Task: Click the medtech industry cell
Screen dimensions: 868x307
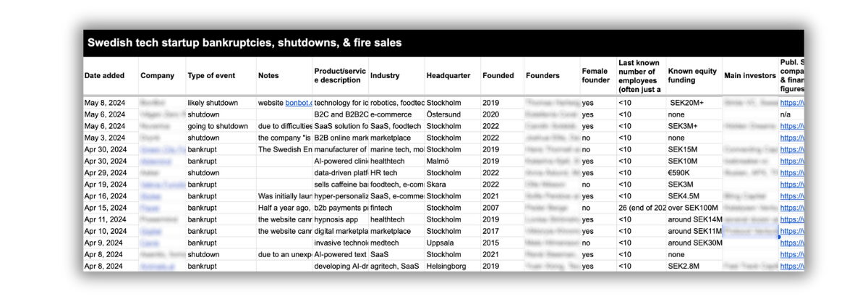Action: click(384, 243)
